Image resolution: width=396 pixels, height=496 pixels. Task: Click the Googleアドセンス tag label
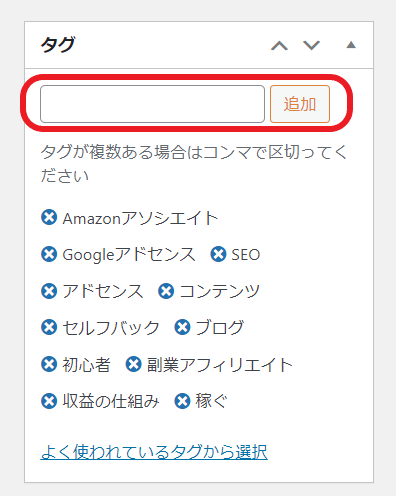(129, 255)
